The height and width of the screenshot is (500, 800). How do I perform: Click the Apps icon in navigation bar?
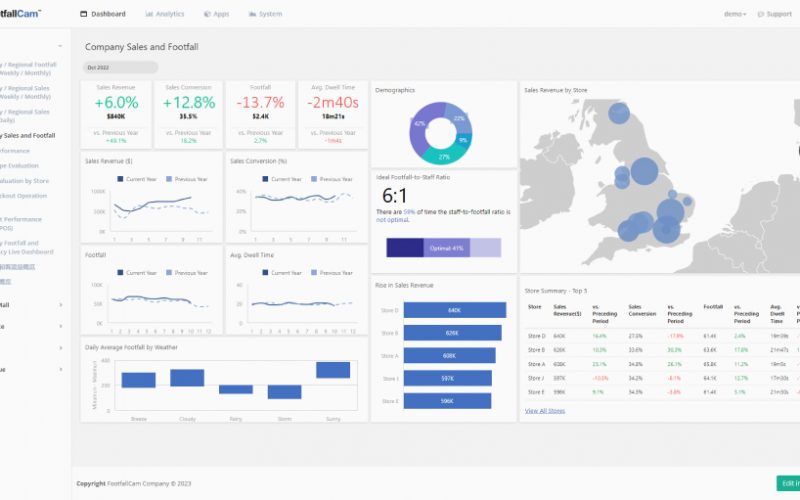[x=207, y=14]
